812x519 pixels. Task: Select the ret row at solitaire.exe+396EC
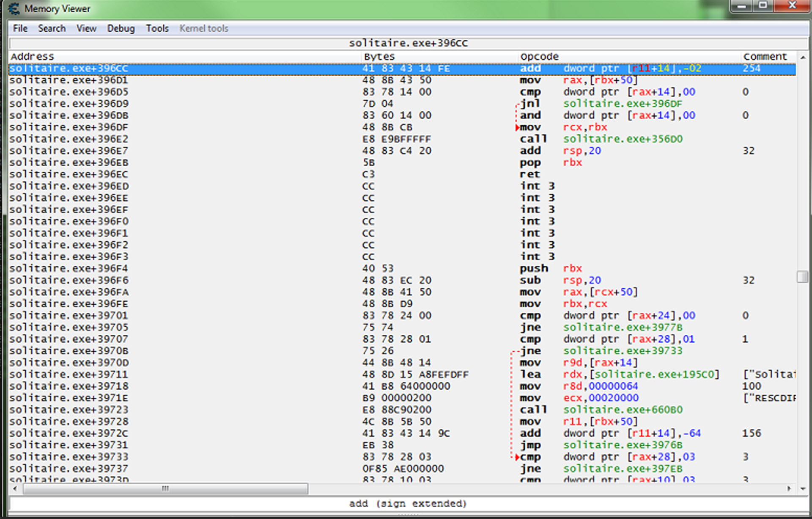tap(402, 175)
